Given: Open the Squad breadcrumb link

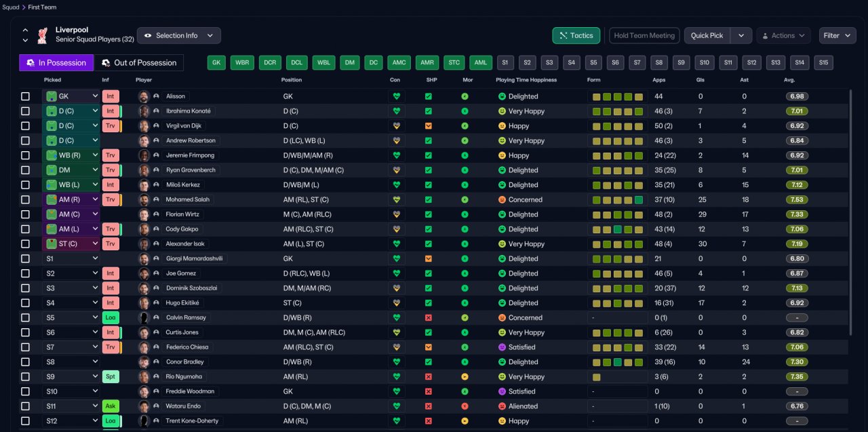Looking at the screenshot, I should pos(11,7).
